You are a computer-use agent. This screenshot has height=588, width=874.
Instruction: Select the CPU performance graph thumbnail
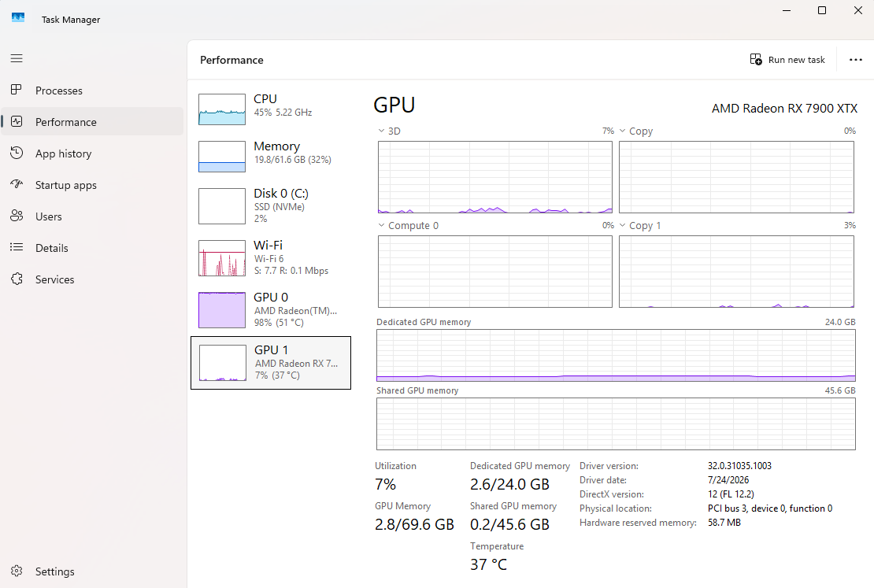point(222,109)
